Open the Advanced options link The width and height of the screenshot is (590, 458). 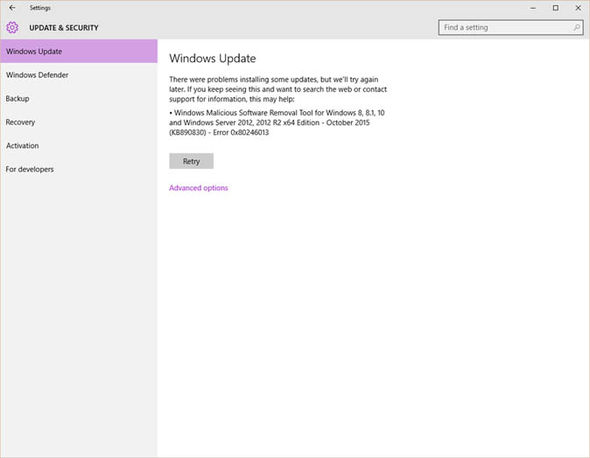point(198,188)
